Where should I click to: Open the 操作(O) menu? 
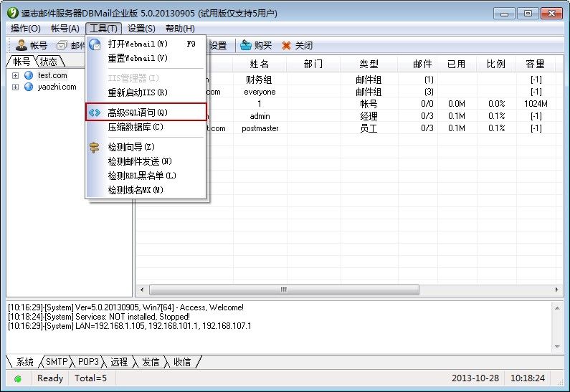25,29
